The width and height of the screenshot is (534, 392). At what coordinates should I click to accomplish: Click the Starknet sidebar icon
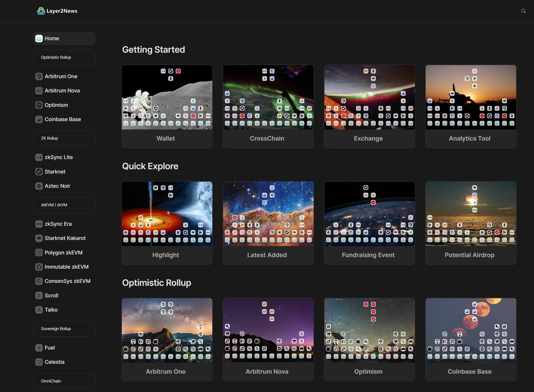tap(39, 172)
